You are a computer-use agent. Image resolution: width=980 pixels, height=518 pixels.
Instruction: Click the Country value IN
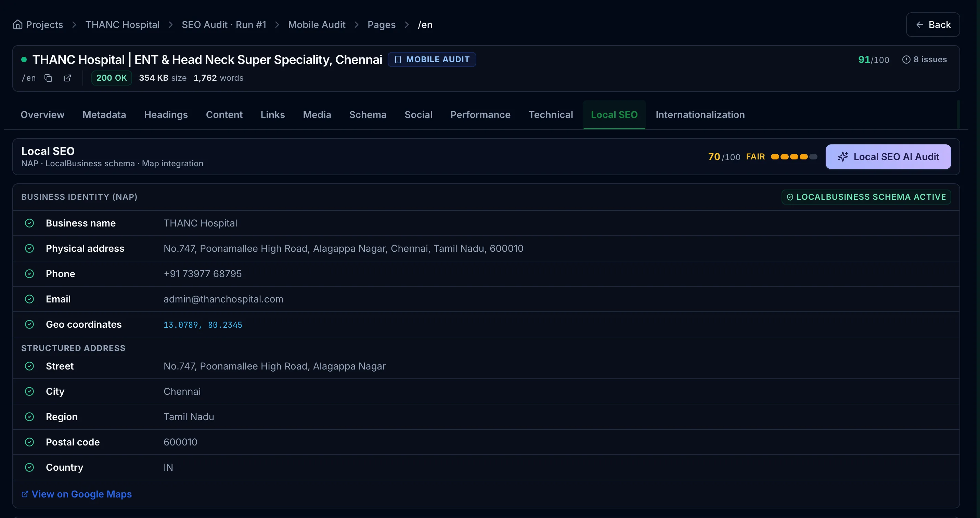tap(168, 467)
